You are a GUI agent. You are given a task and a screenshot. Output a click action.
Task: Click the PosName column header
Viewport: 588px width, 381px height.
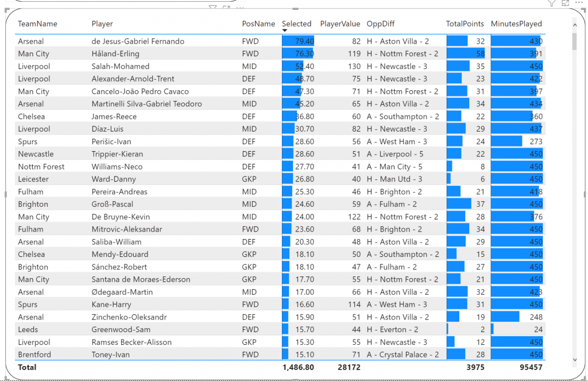(258, 24)
